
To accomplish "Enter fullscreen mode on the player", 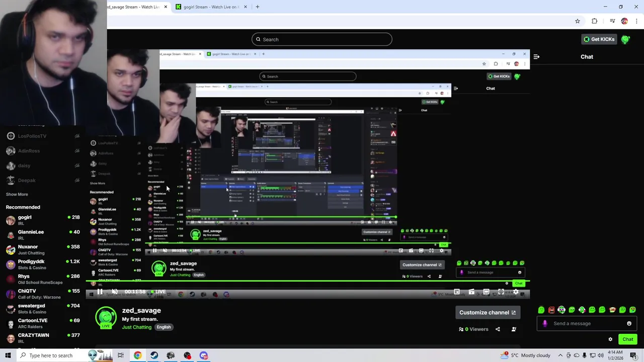I will point(501,292).
